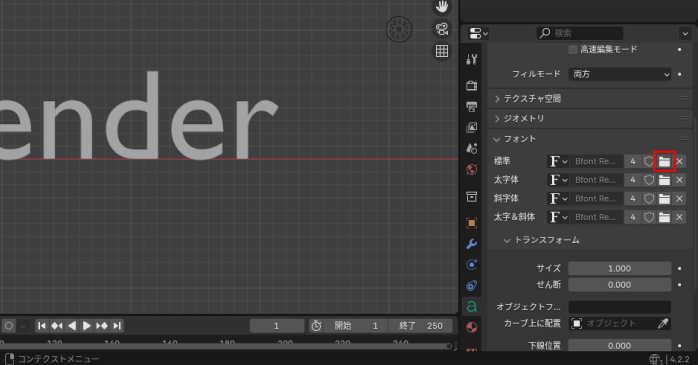The image size is (698, 365).
Task: Click the 下線位置 value slider 0.000
Action: point(620,345)
